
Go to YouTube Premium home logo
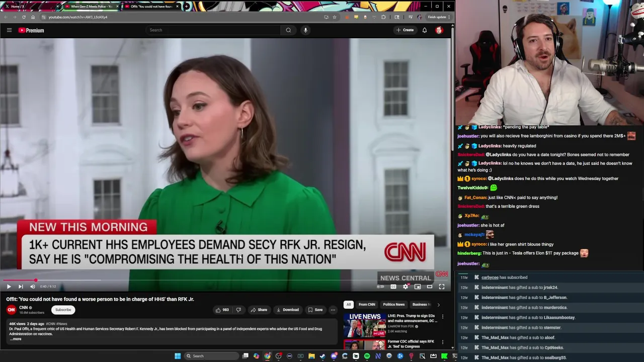coord(31,30)
